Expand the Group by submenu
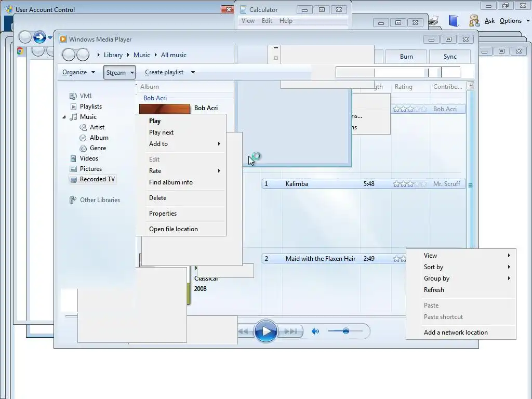Screen dimensions: 532x399 tap(461, 278)
